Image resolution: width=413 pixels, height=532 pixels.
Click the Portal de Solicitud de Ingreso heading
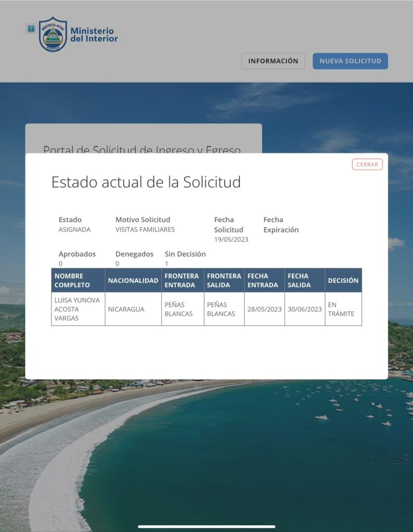pos(142,149)
